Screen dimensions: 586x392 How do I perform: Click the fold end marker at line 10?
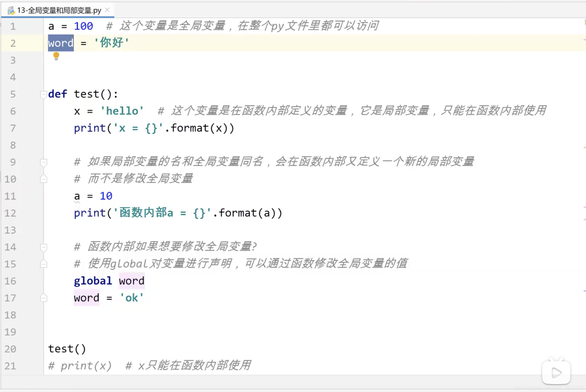click(x=43, y=179)
